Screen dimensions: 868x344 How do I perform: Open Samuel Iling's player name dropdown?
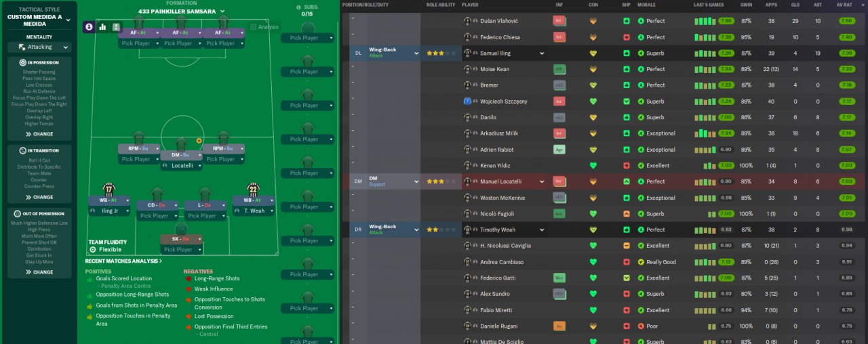click(542, 53)
